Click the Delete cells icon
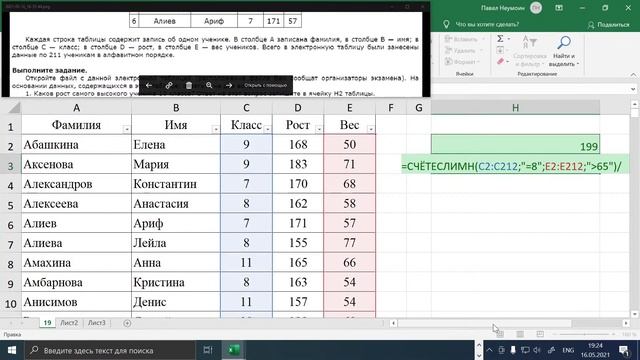Image resolution: width=640 pixels, height=360 pixels. pos(448,50)
